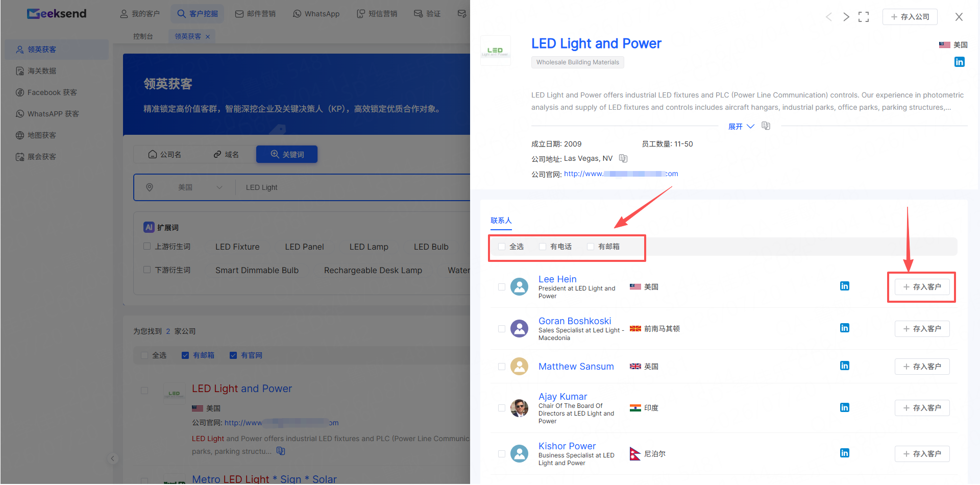980x485 pixels.
Task: Save Kishor Power with 存入客户
Action: click(x=922, y=454)
